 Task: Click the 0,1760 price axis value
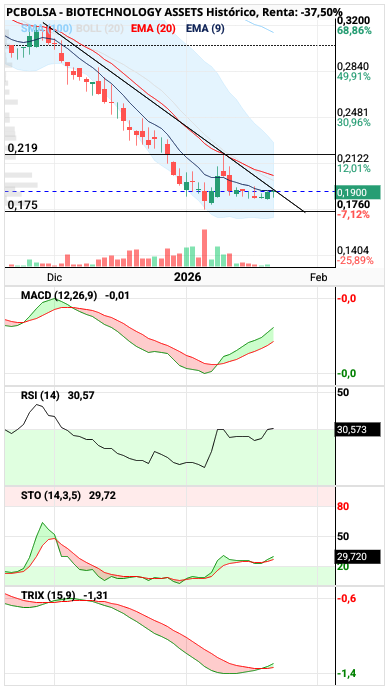point(353,204)
